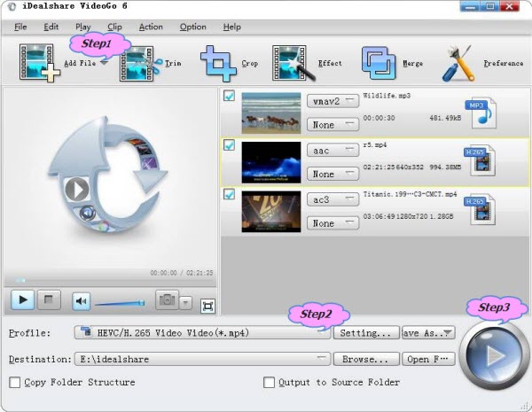Expand the Add File dropdown arrow

tap(104, 63)
